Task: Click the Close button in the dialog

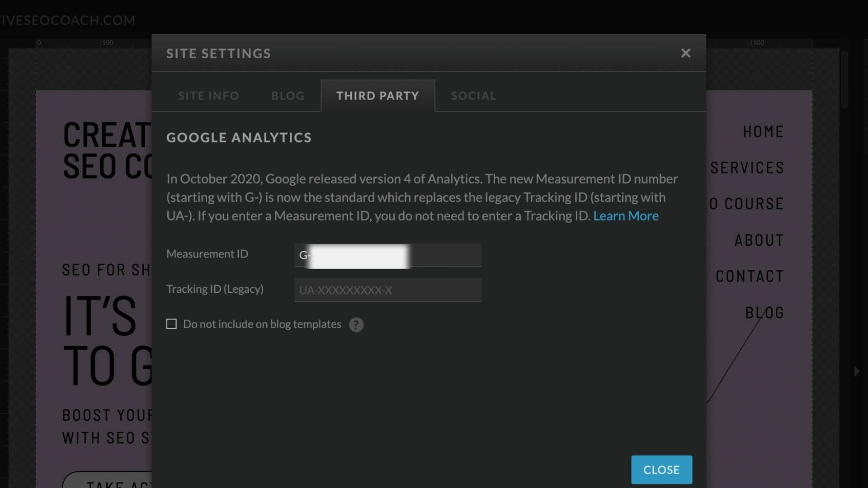Action: (661, 469)
